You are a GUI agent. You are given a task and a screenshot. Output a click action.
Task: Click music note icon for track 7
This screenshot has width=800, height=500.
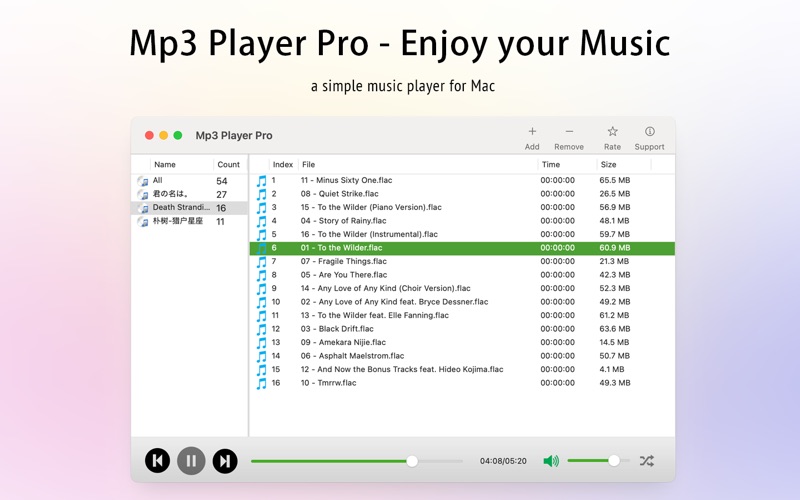point(261,262)
